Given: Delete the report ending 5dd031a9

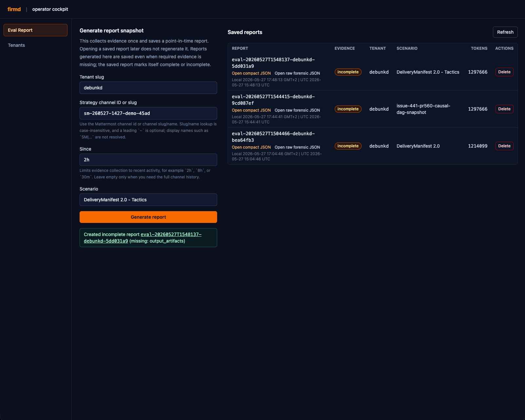Looking at the screenshot, I should point(504,72).
